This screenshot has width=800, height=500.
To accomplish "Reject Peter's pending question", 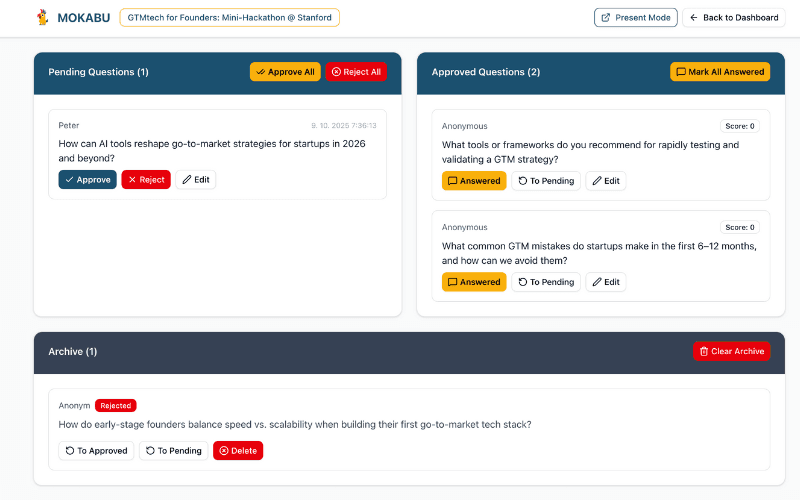I will click(x=146, y=180).
